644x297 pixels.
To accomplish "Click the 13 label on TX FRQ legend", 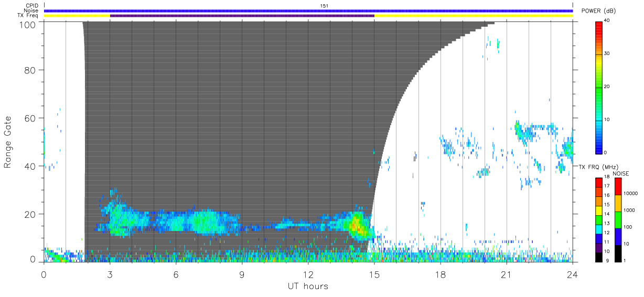I will [x=607, y=223].
